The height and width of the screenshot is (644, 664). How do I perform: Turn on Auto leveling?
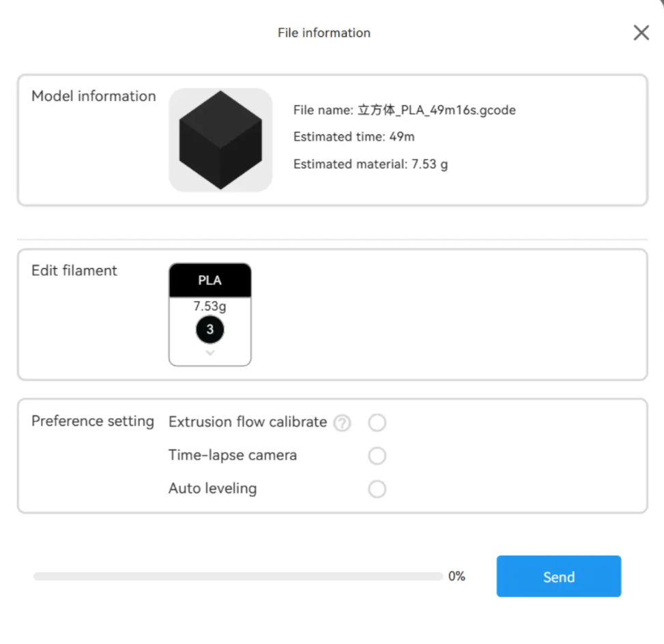(377, 489)
